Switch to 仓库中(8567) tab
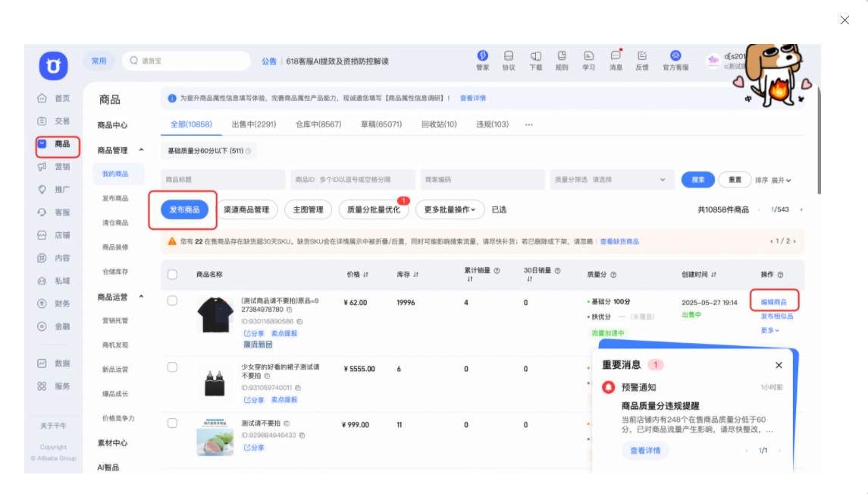This screenshot has height=494, width=868. point(318,124)
